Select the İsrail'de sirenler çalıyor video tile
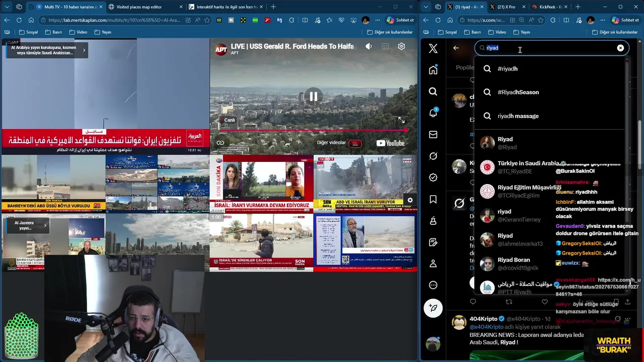The image size is (644, 362). coord(261,243)
